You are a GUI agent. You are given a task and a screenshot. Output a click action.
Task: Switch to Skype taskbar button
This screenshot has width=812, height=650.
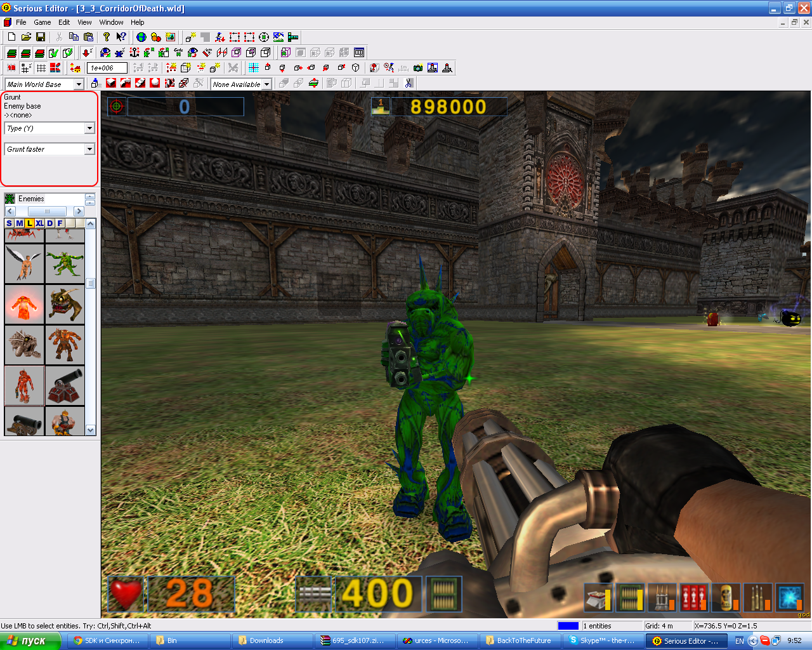[603, 640]
